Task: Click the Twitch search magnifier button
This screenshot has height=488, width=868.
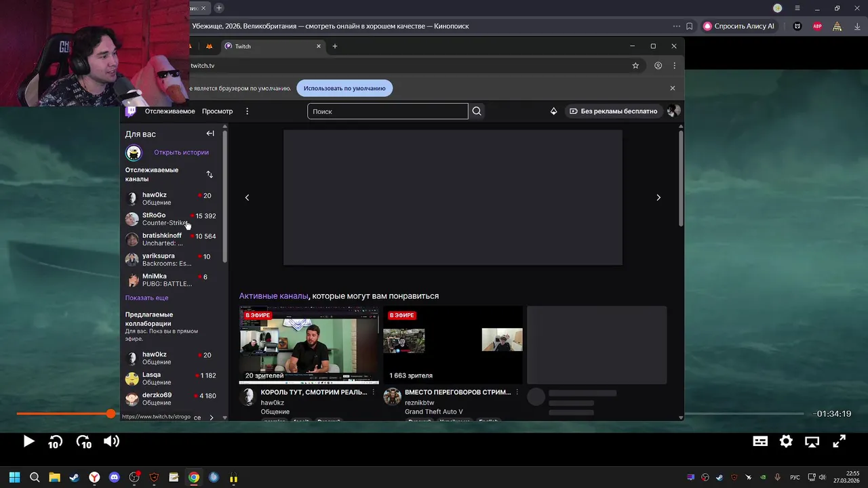Action: [x=477, y=111]
